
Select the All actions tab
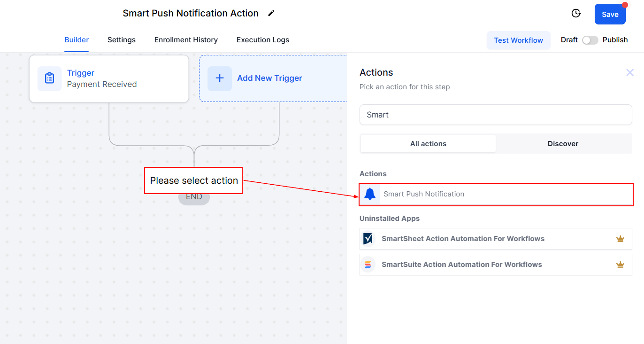click(x=428, y=144)
